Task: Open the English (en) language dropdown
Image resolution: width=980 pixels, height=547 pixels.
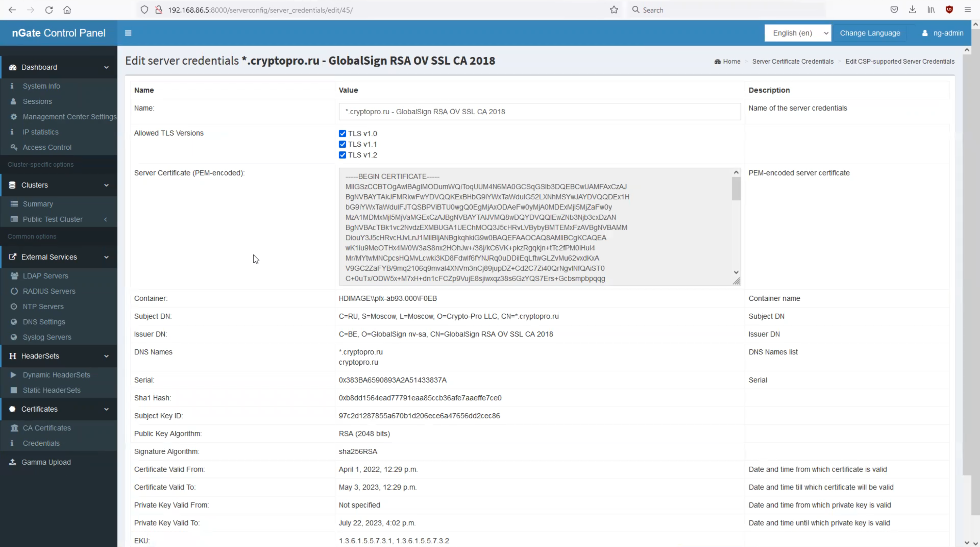Action: (x=797, y=33)
